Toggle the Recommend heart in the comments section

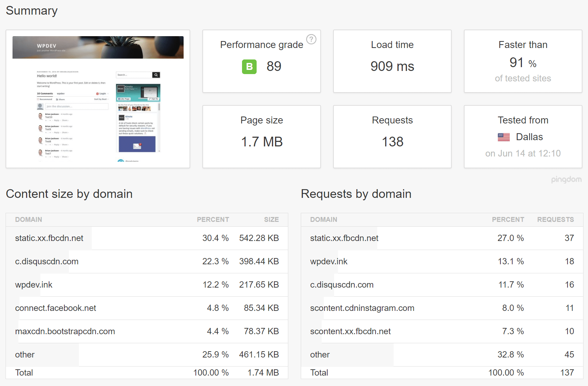(38, 99)
